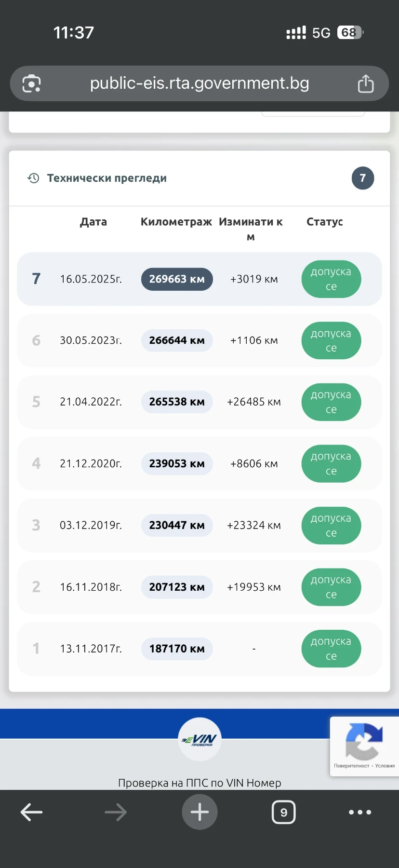Open a new tab with plus button
The image size is (399, 868).
pyautogui.click(x=199, y=812)
